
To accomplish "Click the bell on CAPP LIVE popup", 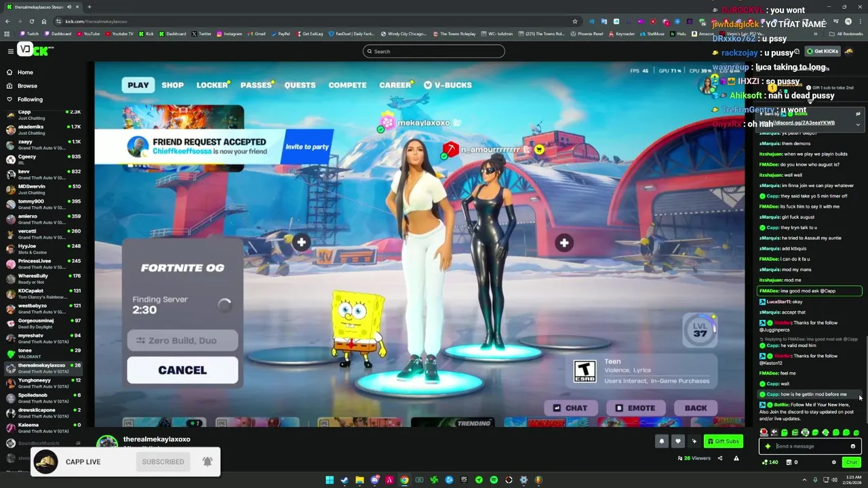I will coord(208,462).
